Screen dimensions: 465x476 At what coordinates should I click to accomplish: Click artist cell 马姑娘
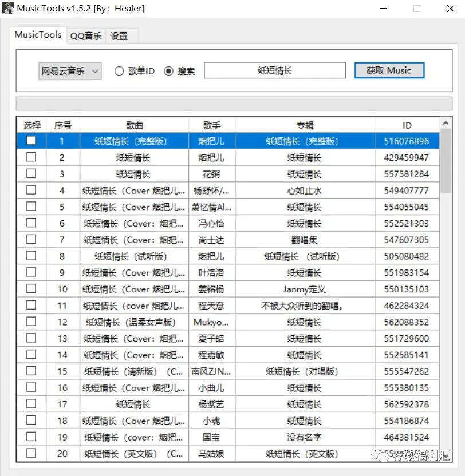pyautogui.click(x=212, y=454)
